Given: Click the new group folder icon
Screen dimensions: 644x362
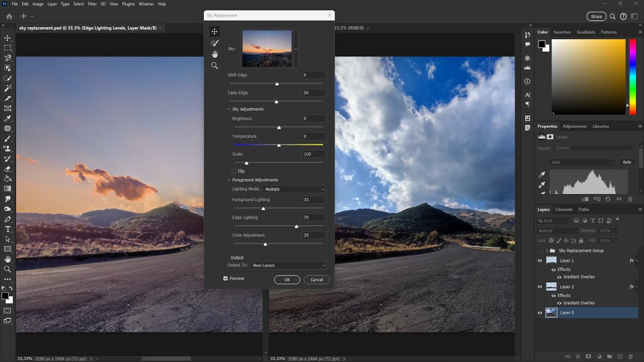Looking at the screenshot, I should 609,356.
